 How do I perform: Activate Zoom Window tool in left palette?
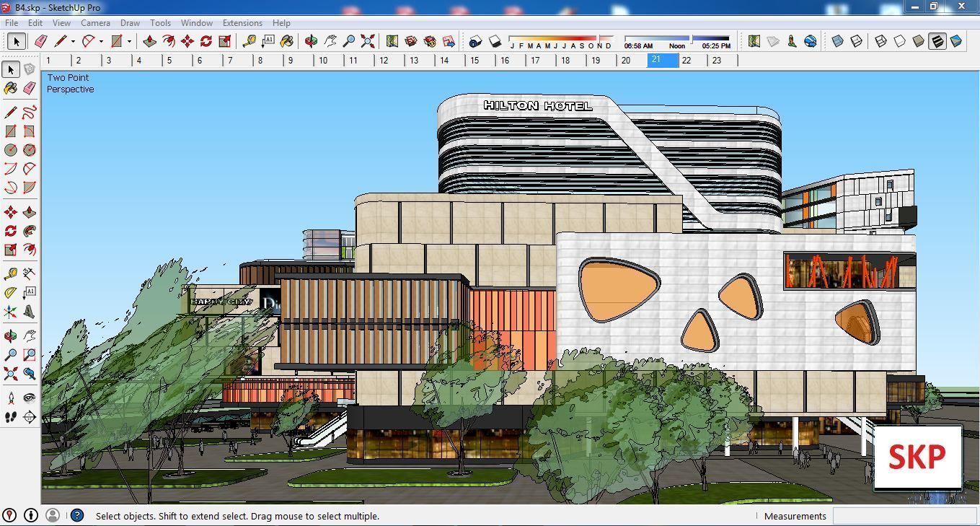click(x=29, y=355)
